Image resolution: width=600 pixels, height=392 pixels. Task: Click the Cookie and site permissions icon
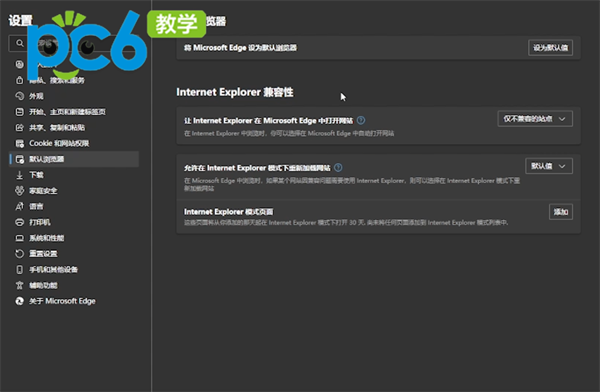coord(20,143)
